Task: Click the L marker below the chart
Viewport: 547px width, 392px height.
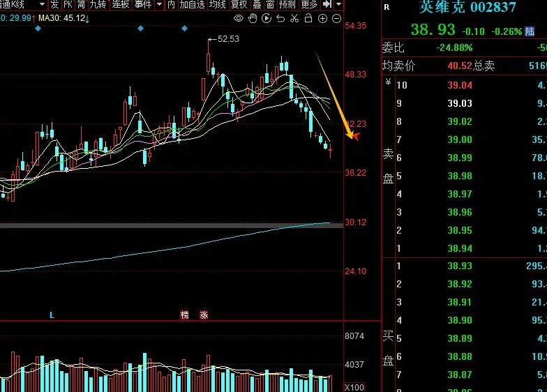Action: coord(52,315)
